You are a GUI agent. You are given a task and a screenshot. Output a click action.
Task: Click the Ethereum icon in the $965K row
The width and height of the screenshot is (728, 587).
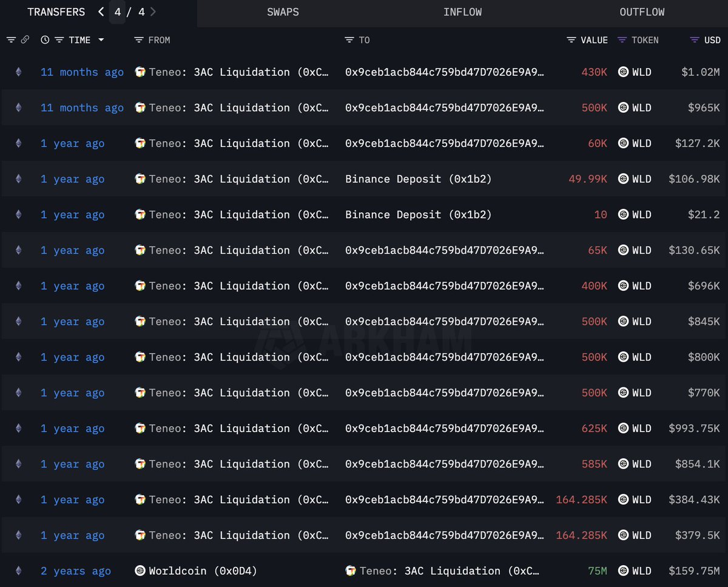18,108
